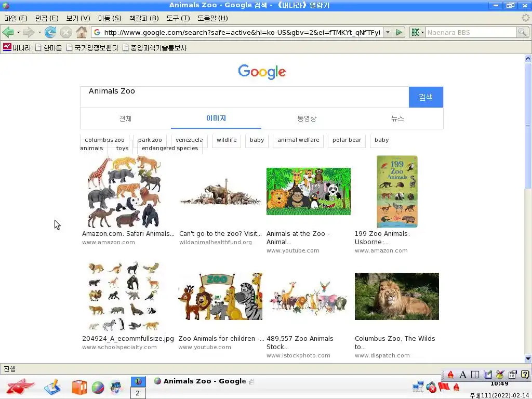Click the letter A input tool icon

click(x=463, y=375)
